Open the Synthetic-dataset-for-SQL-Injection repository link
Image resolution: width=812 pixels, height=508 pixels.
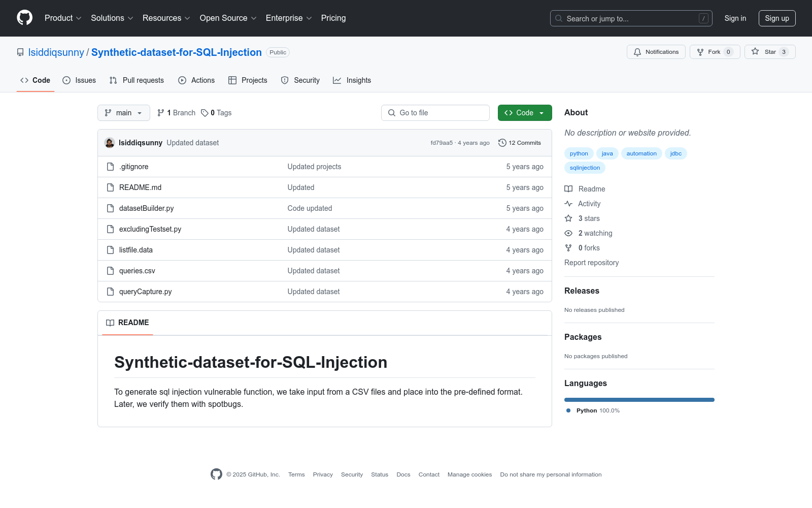click(x=177, y=52)
